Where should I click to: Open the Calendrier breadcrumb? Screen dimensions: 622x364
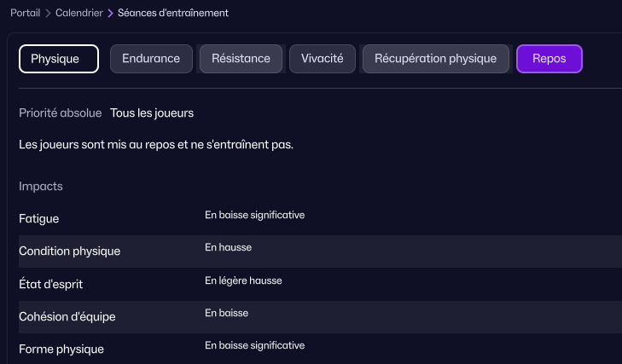coord(78,14)
